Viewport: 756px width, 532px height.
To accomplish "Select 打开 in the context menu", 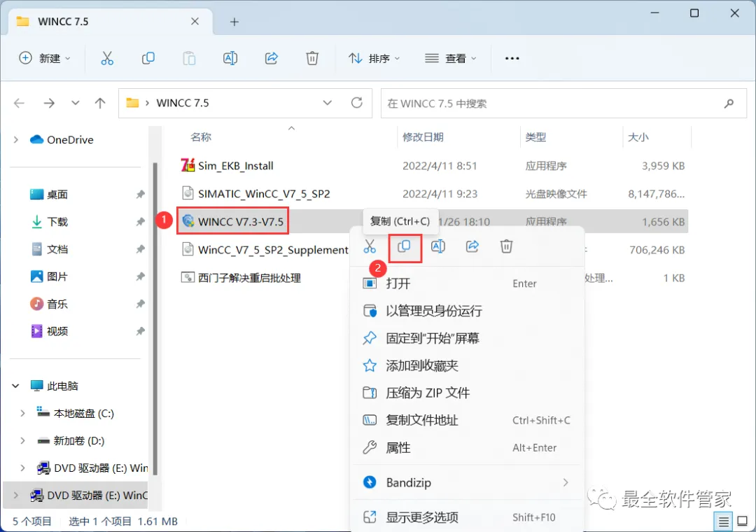I will 467,283.
